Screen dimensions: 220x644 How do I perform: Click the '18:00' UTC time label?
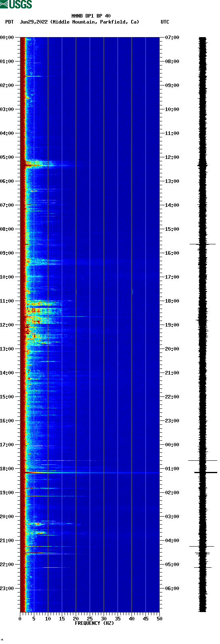click(x=172, y=301)
